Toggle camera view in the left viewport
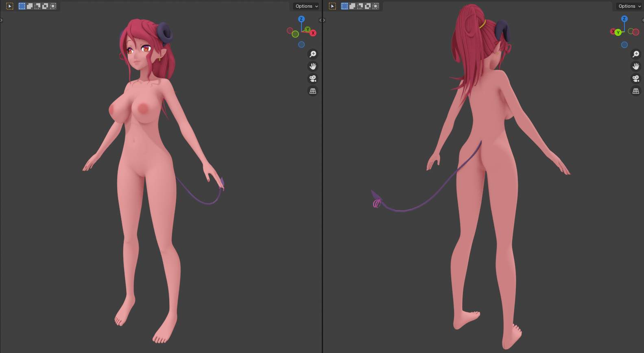 click(x=313, y=79)
